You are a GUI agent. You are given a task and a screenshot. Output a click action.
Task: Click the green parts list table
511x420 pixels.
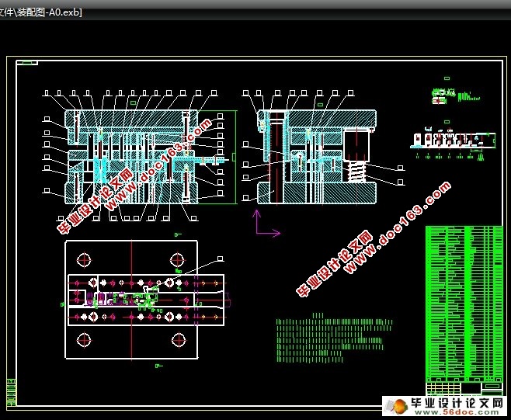[464, 304]
